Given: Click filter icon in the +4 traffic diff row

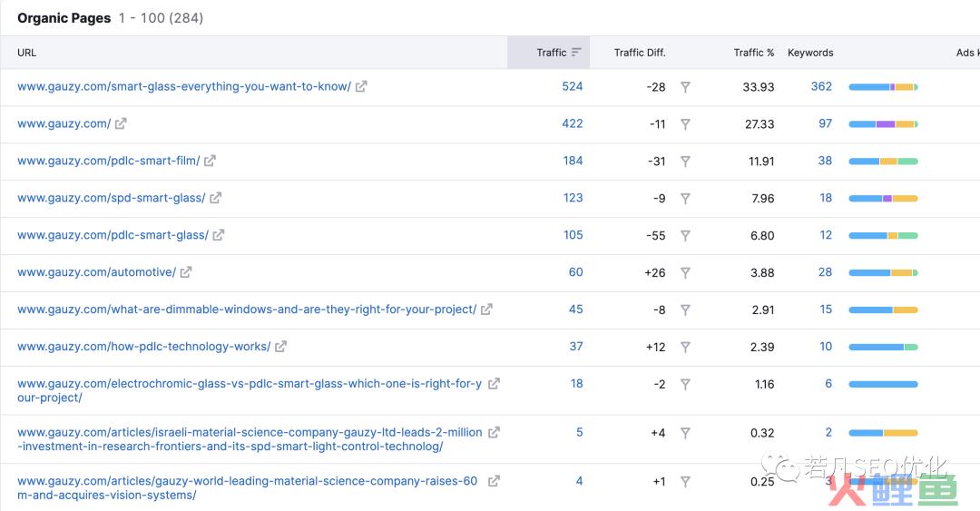Looking at the screenshot, I should (686, 433).
